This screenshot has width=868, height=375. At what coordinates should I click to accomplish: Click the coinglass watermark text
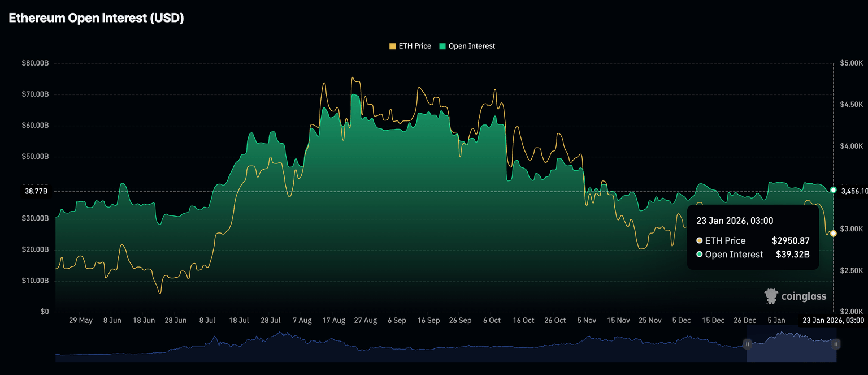[x=804, y=296]
